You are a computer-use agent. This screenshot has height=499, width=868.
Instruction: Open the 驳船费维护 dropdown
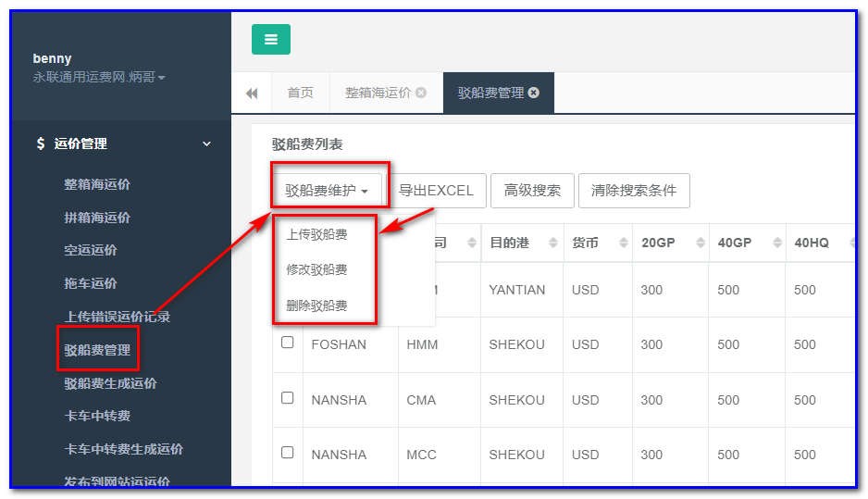[x=327, y=191]
